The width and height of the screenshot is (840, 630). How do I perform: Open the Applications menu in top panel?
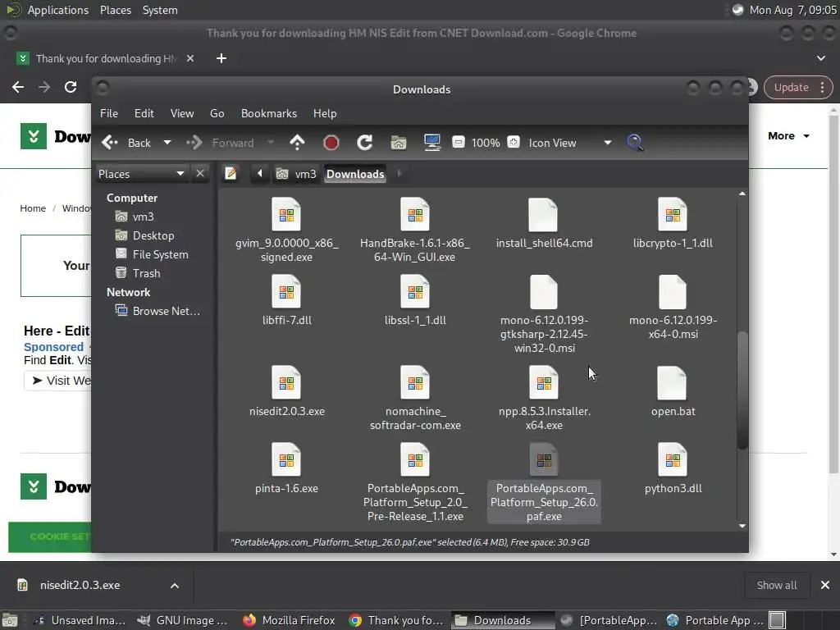58,10
